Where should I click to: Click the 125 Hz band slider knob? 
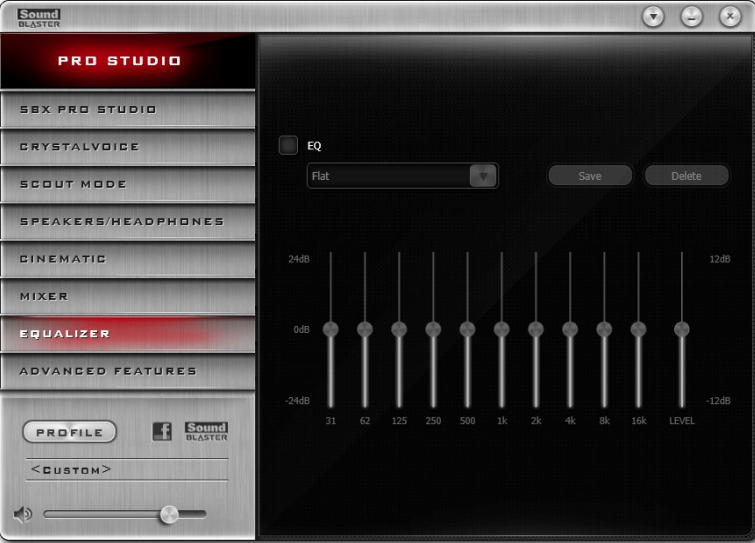399,329
